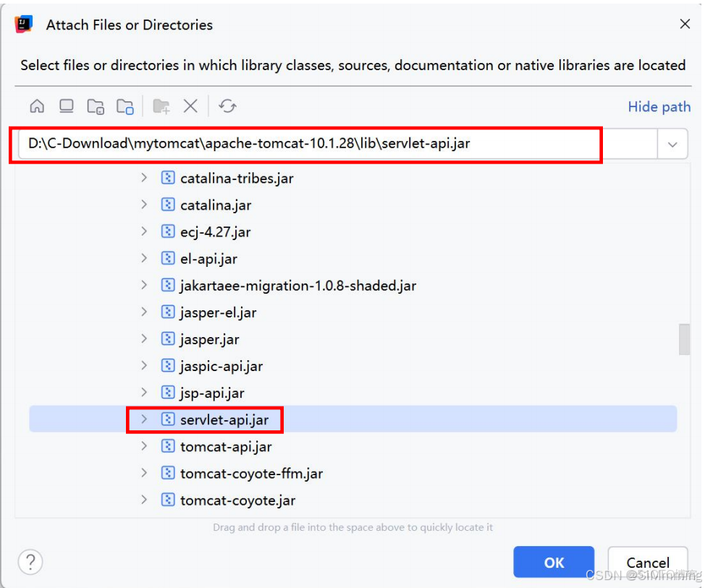Click the help question mark icon

point(30,562)
